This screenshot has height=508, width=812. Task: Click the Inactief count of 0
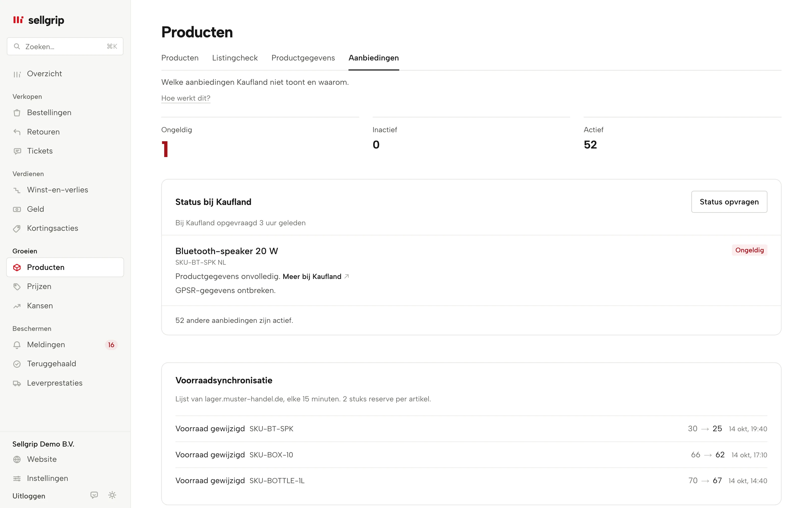[x=376, y=145]
